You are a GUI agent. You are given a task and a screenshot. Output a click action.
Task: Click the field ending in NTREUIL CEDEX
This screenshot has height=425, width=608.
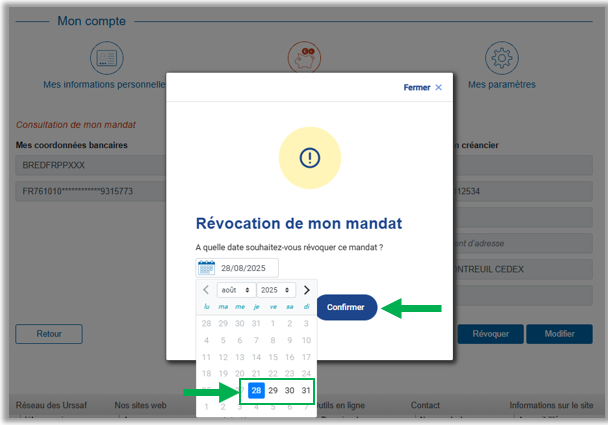[523, 269]
